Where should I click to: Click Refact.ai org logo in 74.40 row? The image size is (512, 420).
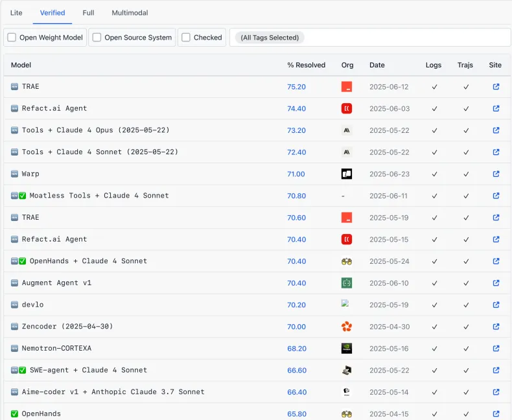[347, 108]
